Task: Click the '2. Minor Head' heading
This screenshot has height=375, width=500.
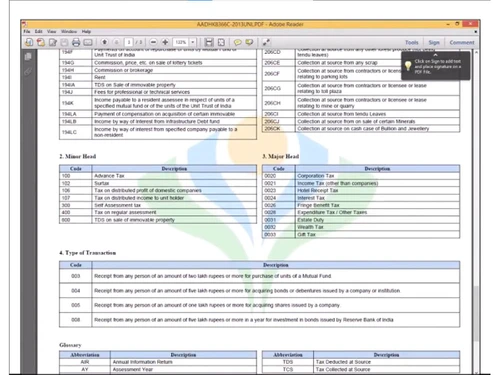Action: [x=78, y=156]
